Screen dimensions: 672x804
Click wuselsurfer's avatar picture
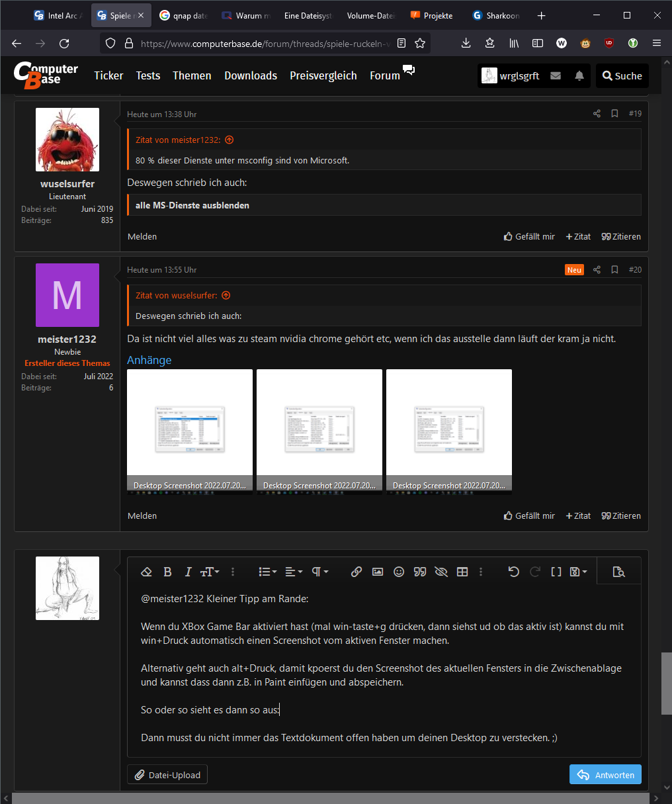(x=67, y=140)
